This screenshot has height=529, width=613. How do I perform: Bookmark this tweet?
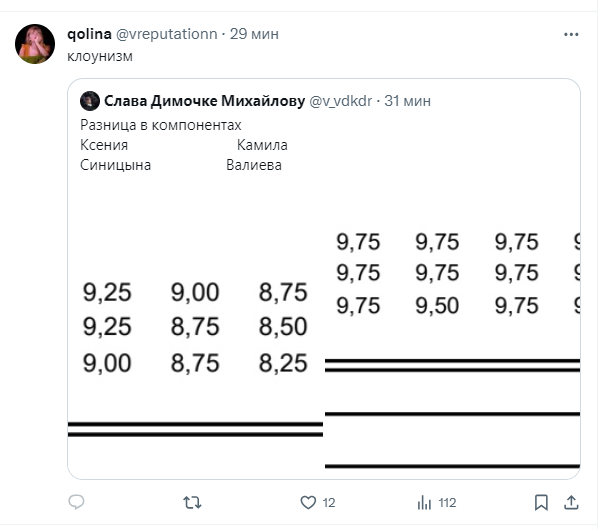tap(541, 501)
